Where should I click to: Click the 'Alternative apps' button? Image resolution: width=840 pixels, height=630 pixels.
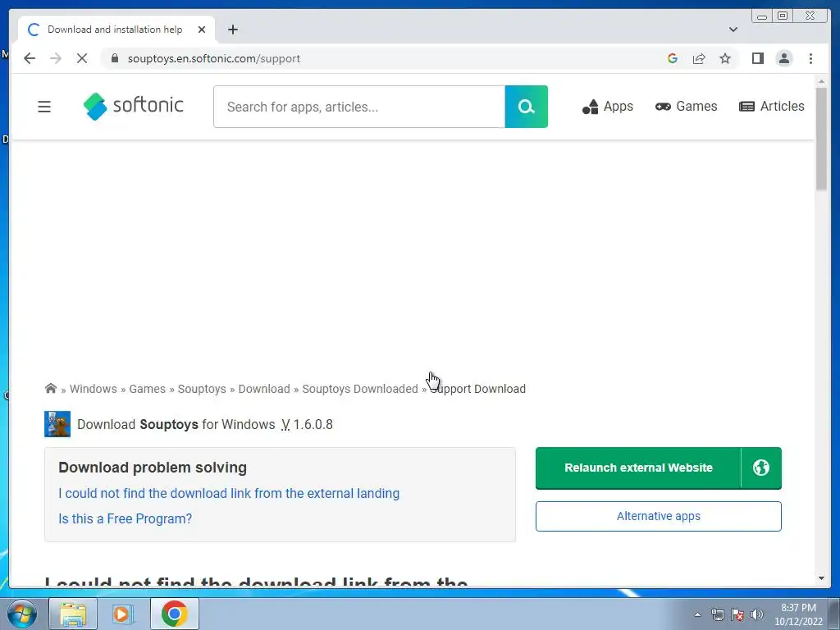pyautogui.click(x=659, y=516)
